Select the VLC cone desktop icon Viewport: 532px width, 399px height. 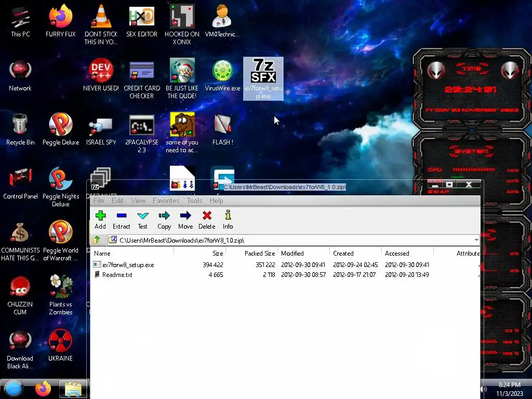tap(101, 24)
